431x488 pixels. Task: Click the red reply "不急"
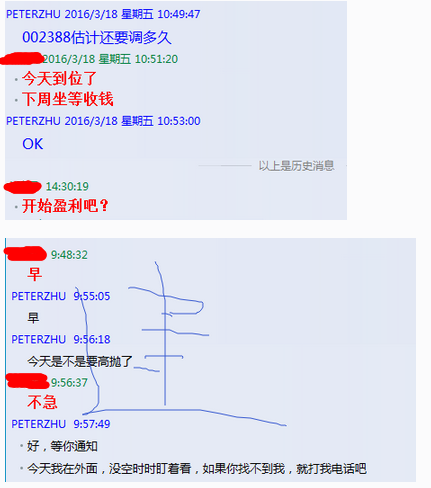click(42, 402)
